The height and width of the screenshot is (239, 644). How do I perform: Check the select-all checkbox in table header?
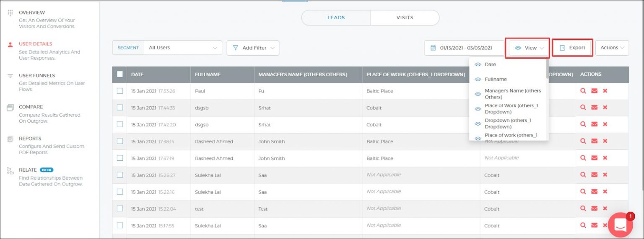pos(120,74)
